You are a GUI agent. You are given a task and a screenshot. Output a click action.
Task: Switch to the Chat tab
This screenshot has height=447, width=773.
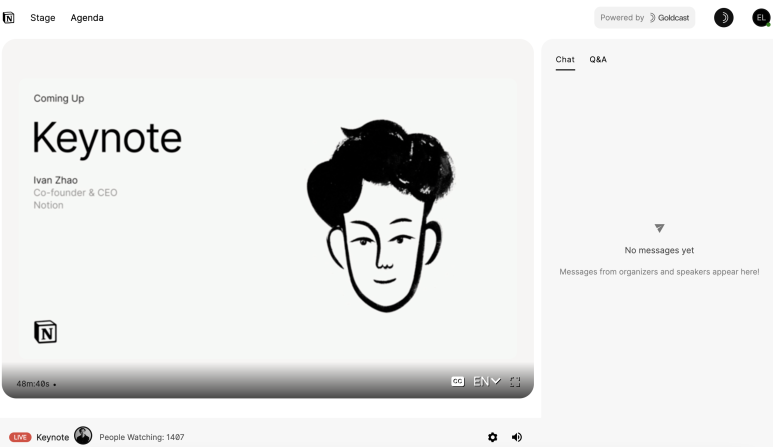click(565, 60)
